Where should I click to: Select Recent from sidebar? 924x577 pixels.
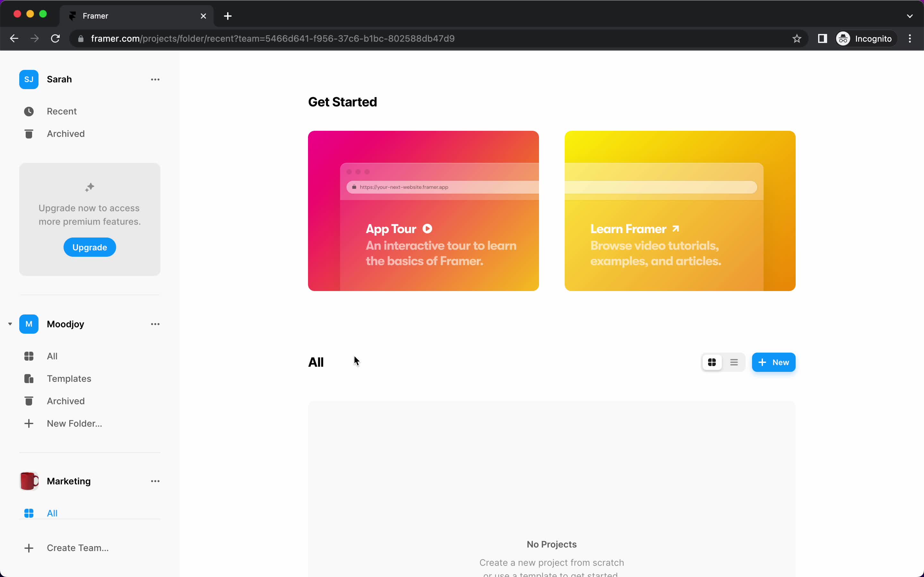coord(62,111)
